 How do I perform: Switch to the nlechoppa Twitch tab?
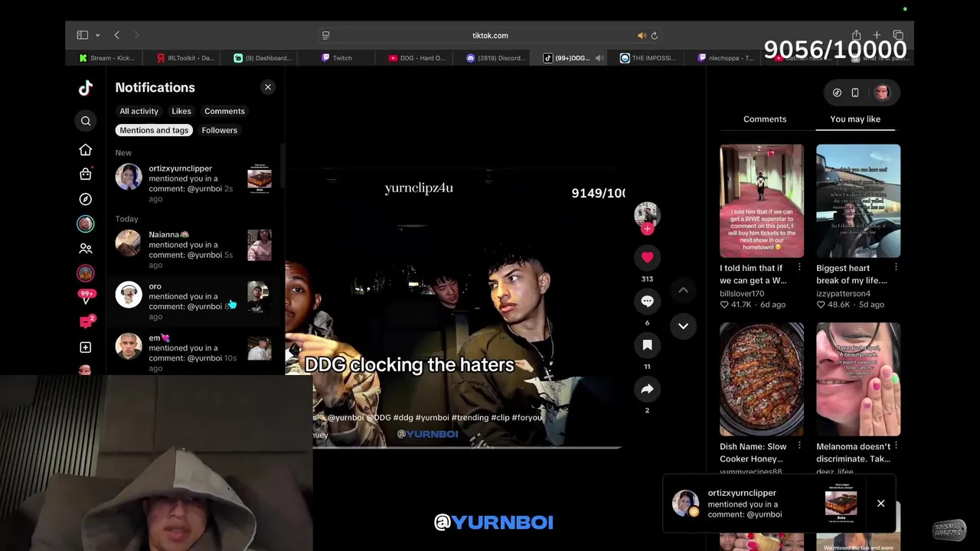(x=724, y=58)
